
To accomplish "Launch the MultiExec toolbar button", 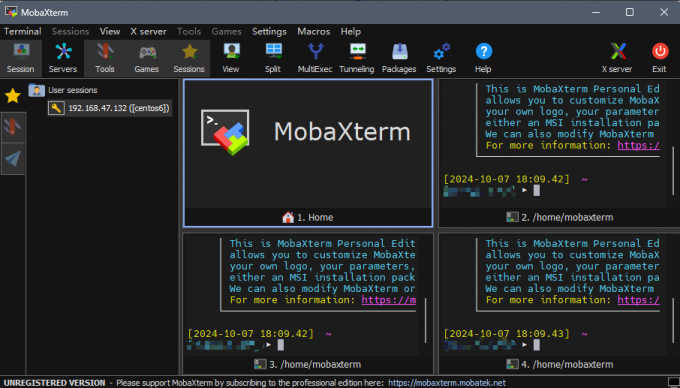I will click(315, 59).
